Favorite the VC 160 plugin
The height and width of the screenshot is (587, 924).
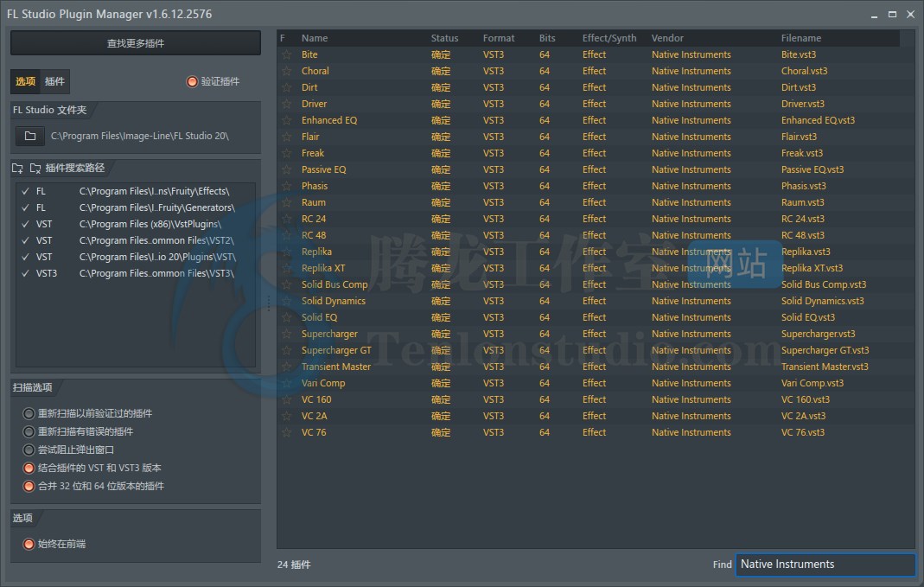coord(286,399)
